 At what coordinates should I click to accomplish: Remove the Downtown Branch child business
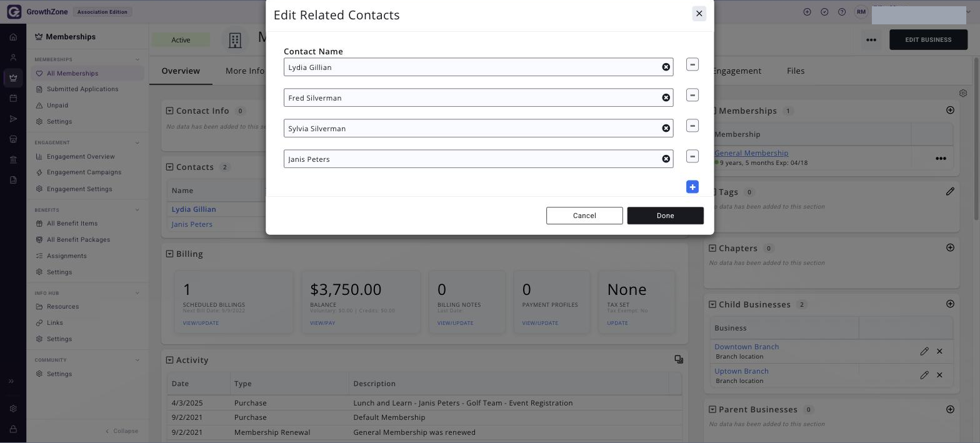(939, 351)
